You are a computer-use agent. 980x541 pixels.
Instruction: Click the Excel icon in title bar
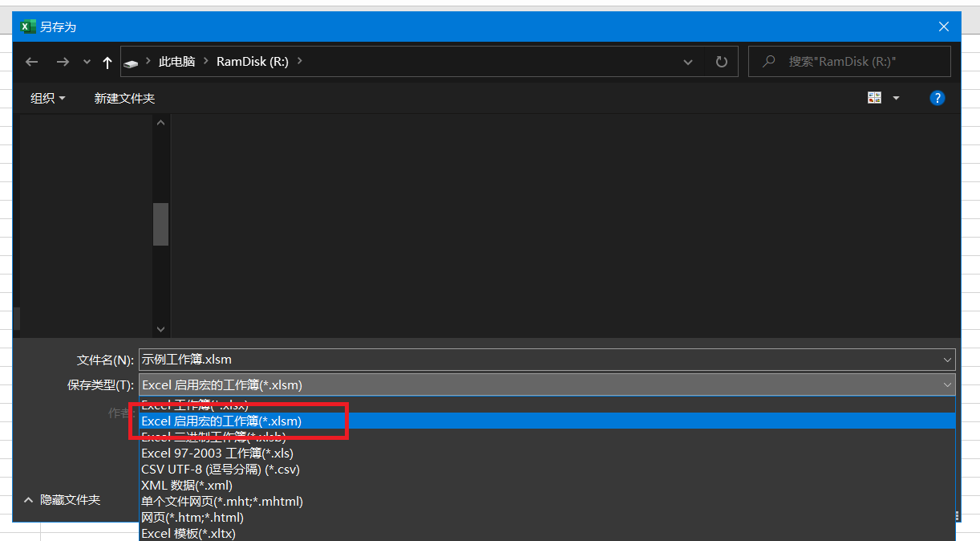28,26
